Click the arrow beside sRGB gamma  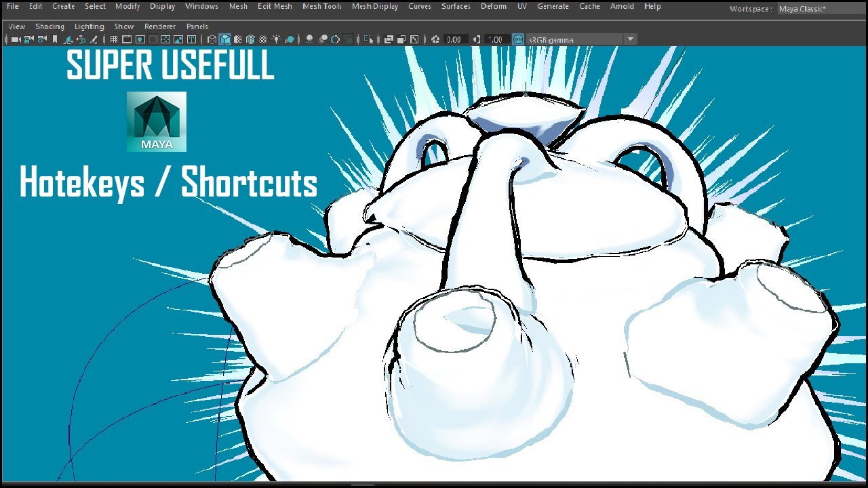coord(631,39)
